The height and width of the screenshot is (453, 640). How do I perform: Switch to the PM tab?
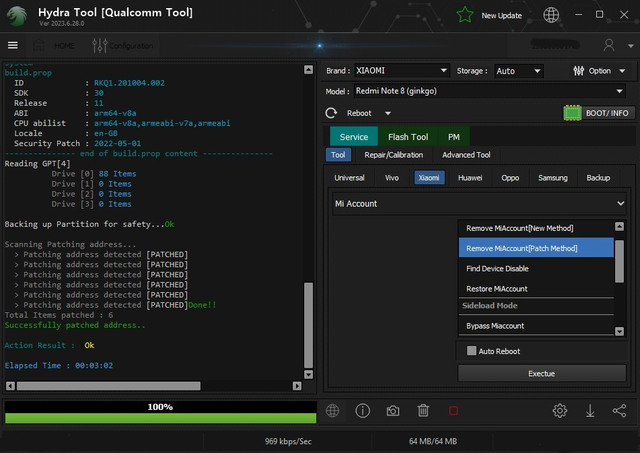(x=453, y=137)
